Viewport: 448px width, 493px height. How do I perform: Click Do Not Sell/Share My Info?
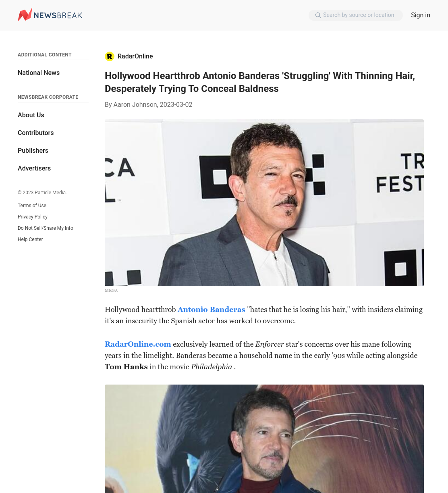(x=46, y=228)
